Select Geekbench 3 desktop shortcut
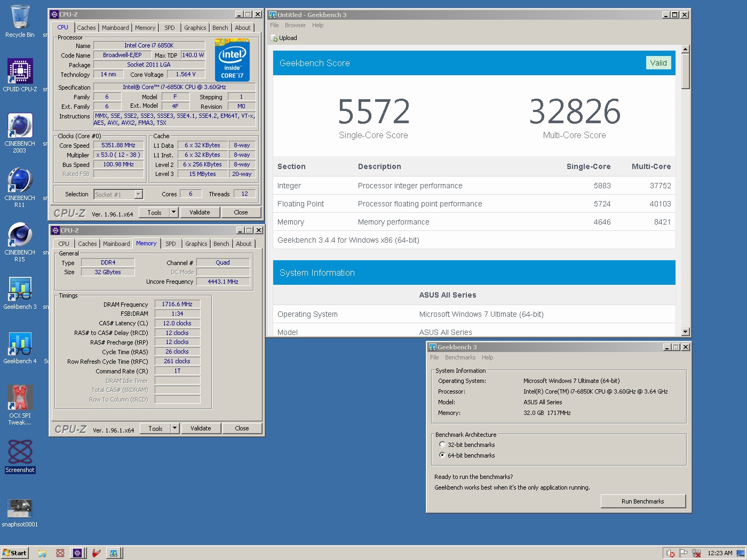The width and height of the screenshot is (747, 560). pyautogui.click(x=20, y=293)
